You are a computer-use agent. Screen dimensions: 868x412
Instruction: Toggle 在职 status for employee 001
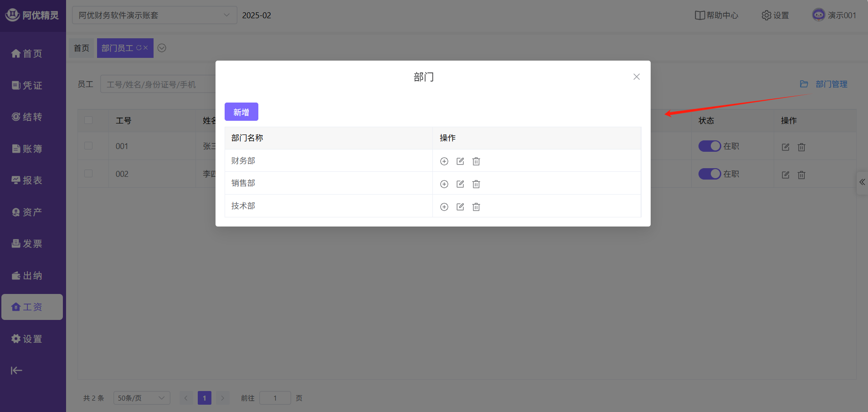(709, 146)
